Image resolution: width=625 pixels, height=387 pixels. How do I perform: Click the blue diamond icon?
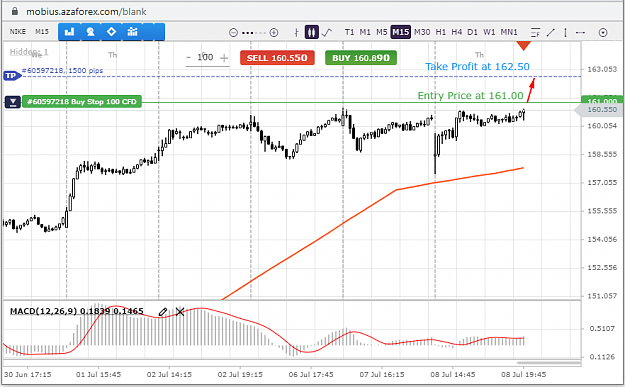pyautogui.click(x=111, y=31)
